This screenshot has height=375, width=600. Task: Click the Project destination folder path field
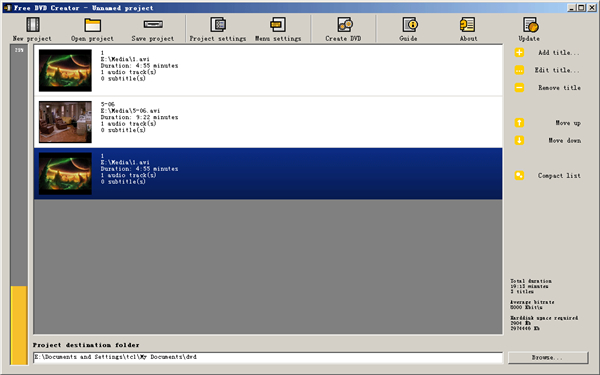tap(268, 357)
